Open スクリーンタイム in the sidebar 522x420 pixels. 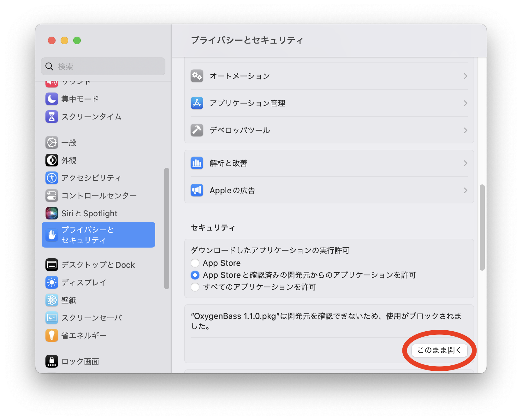click(98, 117)
